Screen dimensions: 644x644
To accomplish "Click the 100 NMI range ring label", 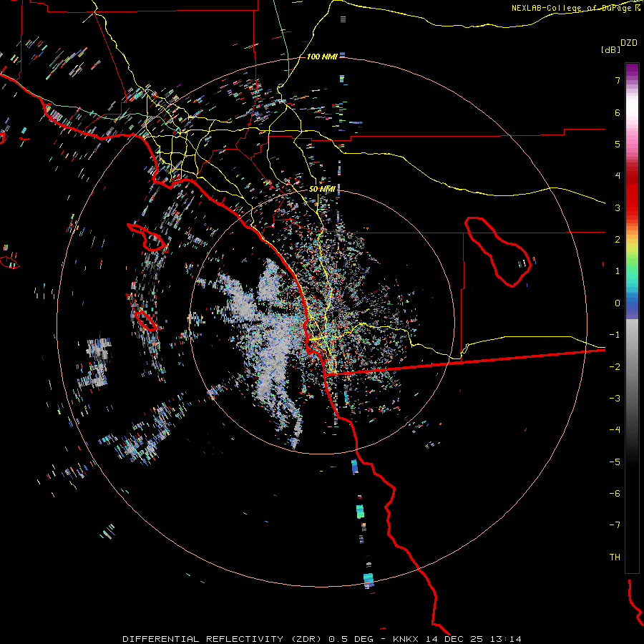I will pos(322,57).
